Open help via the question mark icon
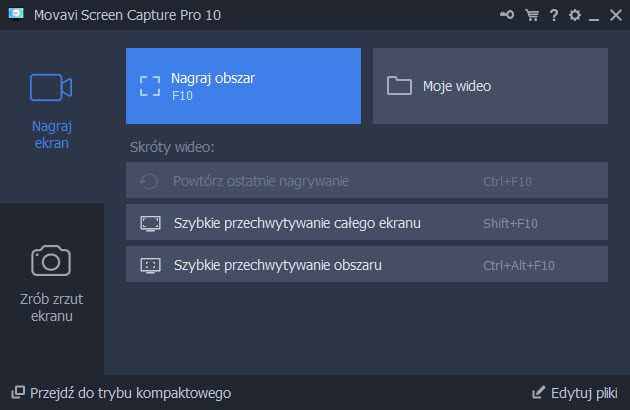 tap(553, 15)
